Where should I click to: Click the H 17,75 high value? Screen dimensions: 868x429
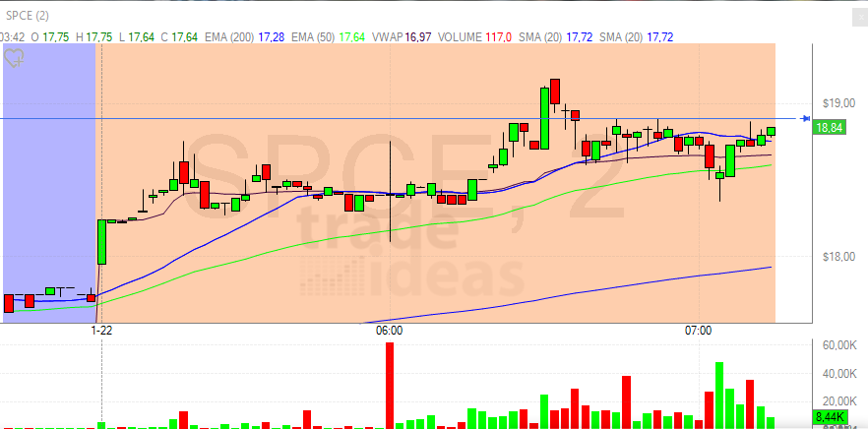click(94, 37)
